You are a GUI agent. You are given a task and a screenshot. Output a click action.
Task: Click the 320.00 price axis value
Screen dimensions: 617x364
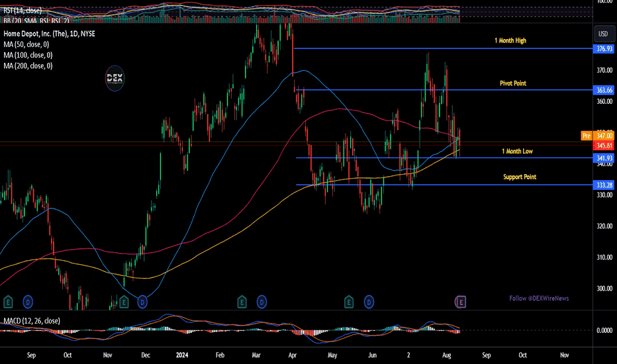click(604, 226)
